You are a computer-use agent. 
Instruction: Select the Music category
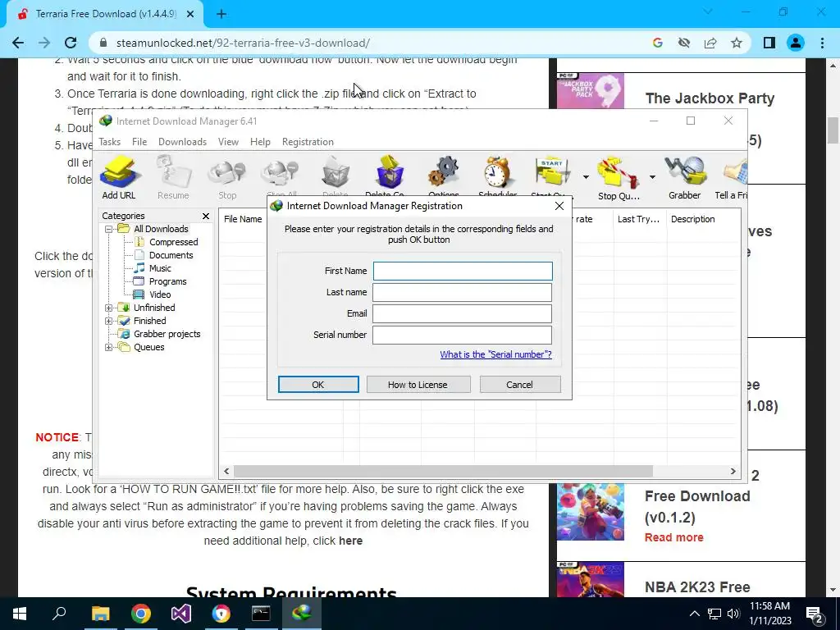160,268
